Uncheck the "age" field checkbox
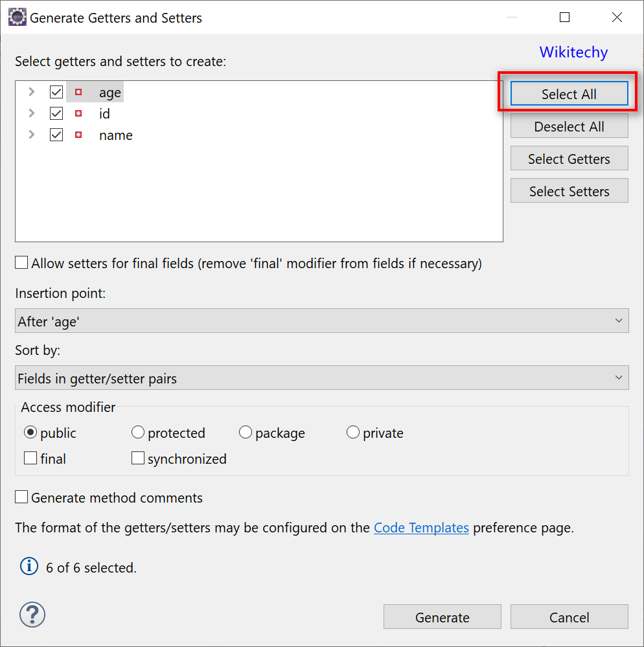Image resolution: width=644 pixels, height=647 pixels. pos(56,92)
